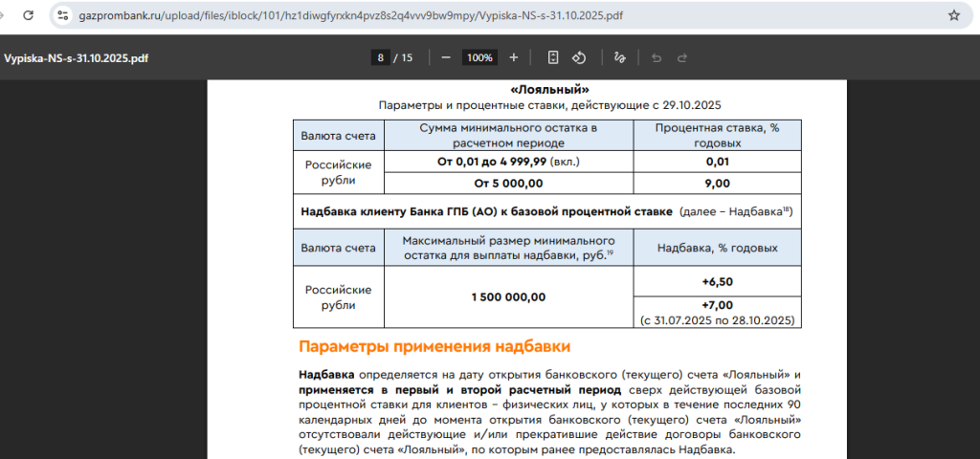Image resolution: width=980 pixels, height=459 pixels.
Task: Reload the Gazprombank PDF page
Action: coord(28,15)
